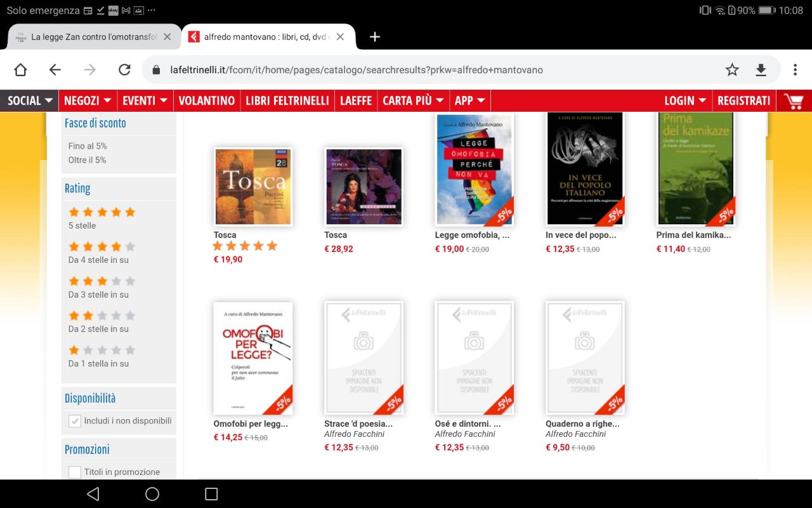
Task: Open the LOGIN dropdown
Action: tap(685, 100)
